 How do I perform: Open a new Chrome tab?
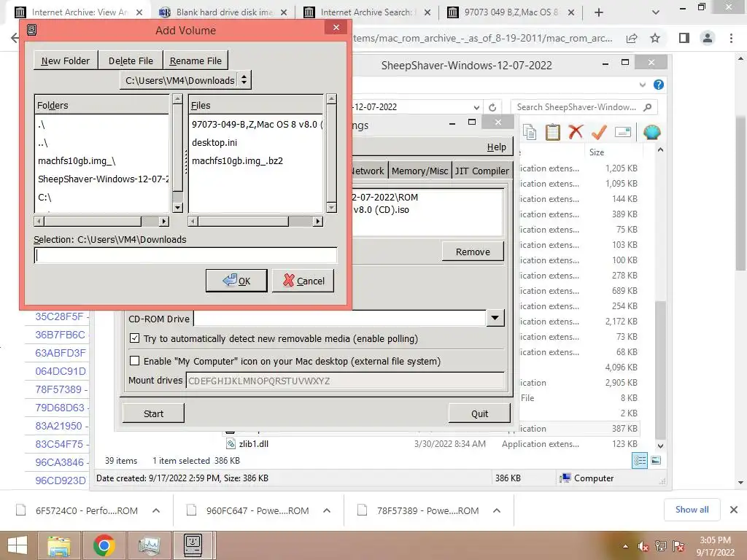(599, 12)
